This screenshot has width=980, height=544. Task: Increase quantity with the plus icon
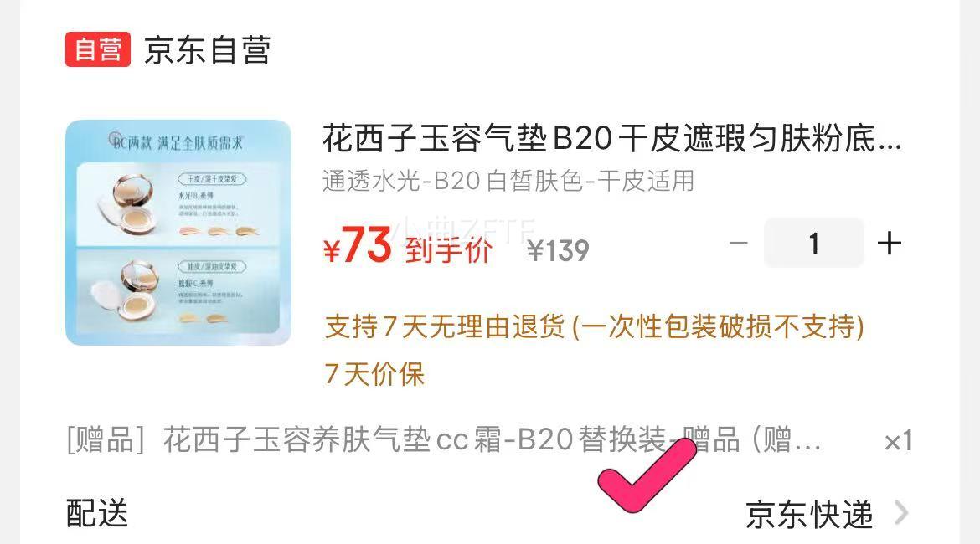tap(890, 243)
